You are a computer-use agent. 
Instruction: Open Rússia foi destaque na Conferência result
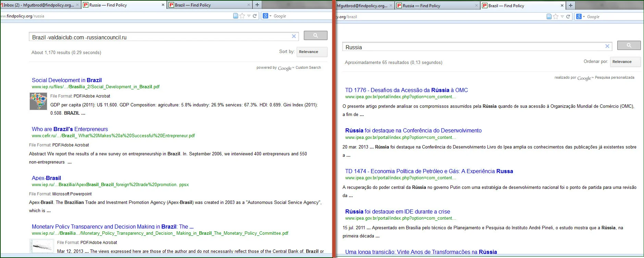[x=413, y=130]
